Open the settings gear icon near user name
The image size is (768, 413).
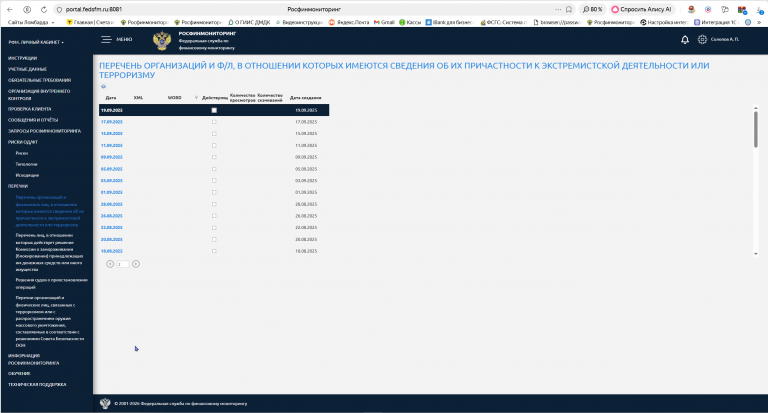pos(702,39)
